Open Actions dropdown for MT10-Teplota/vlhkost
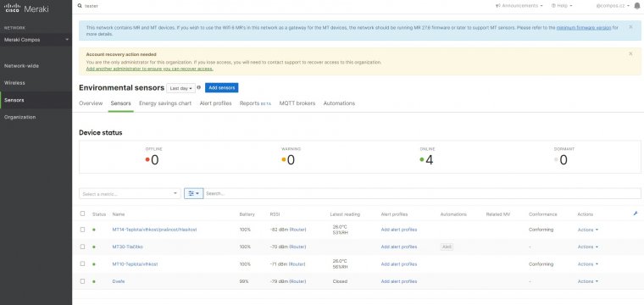644x305 pixels. pos(588,264)
